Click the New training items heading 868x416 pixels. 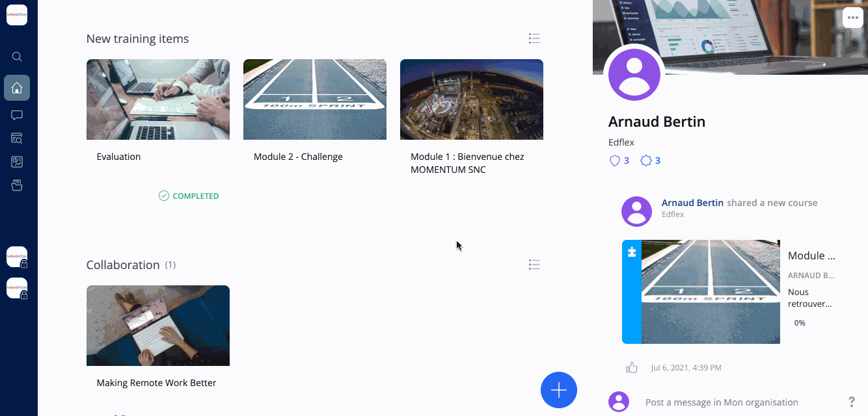coord(137,38)
